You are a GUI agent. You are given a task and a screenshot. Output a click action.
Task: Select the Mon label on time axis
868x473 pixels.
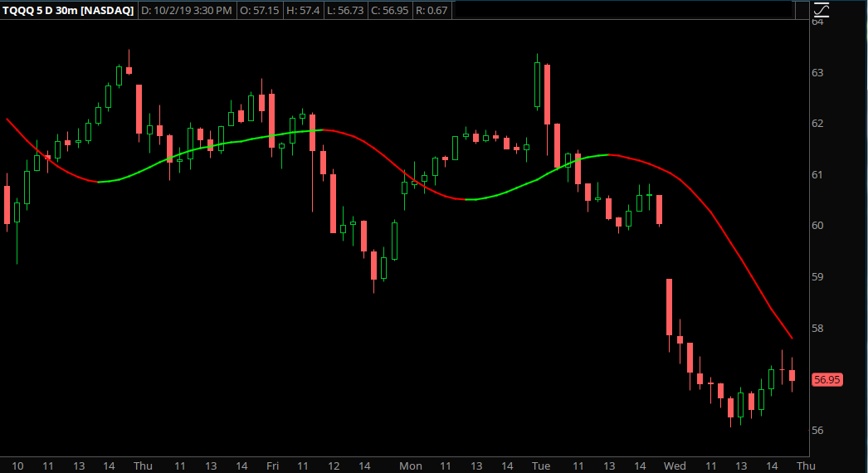410,466
